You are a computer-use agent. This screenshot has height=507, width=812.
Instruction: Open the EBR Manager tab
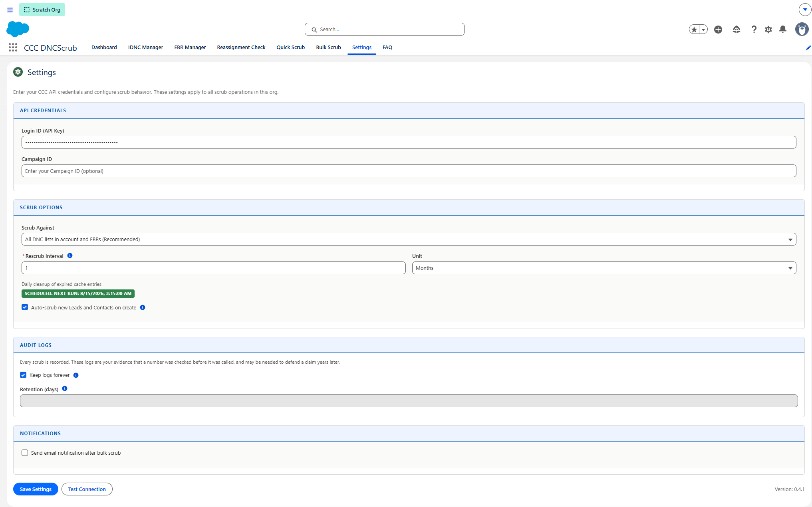click(x=190, y=47)
